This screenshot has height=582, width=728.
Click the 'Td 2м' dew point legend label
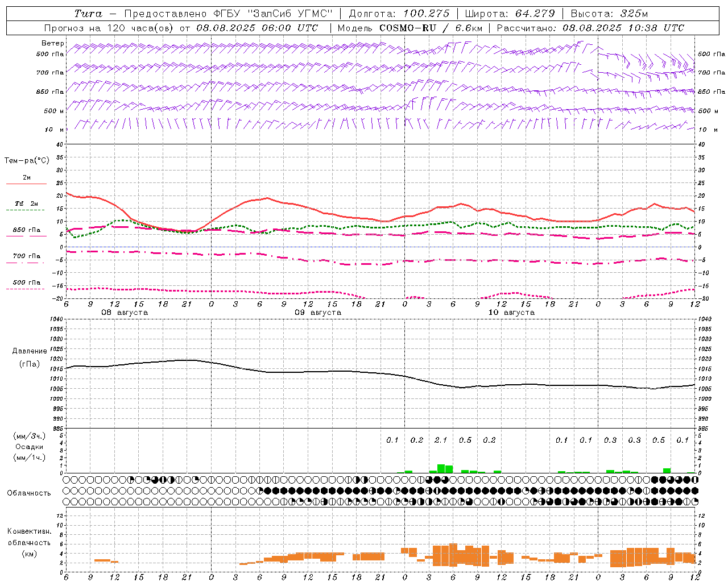click(x=27, y=203)
